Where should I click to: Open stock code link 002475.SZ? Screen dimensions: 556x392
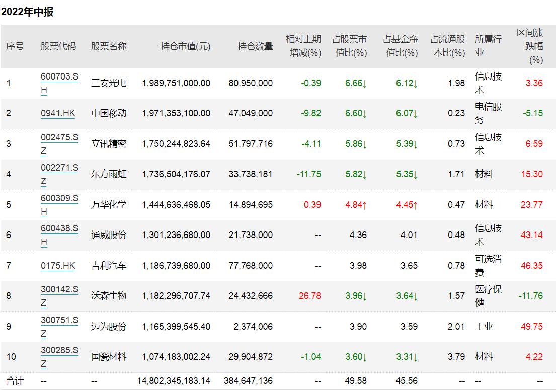coord(59,144)
